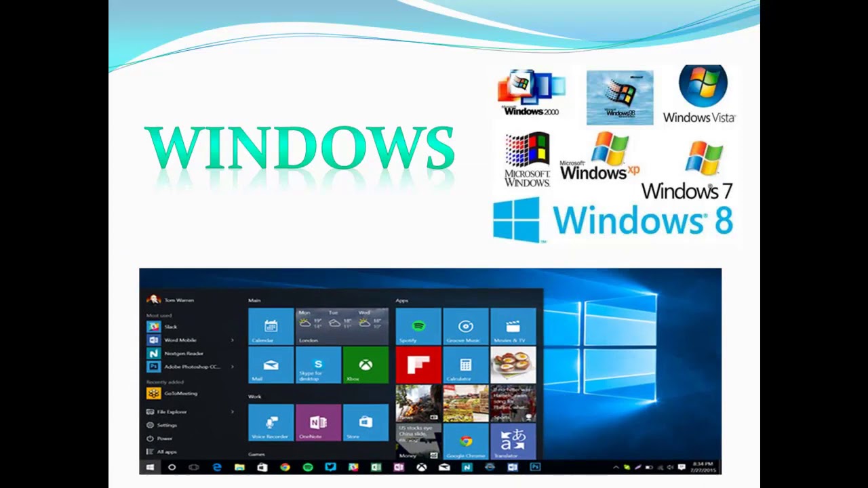Image resolution: width=868 pixels, height=488 pixels.
Task: Open Excel from the taskbar
Action: click(376, 467)
